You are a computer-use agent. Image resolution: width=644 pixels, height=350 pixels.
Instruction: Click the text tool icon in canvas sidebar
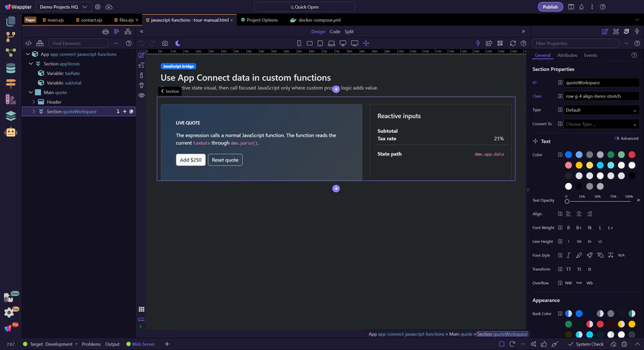tap(142, 65)
